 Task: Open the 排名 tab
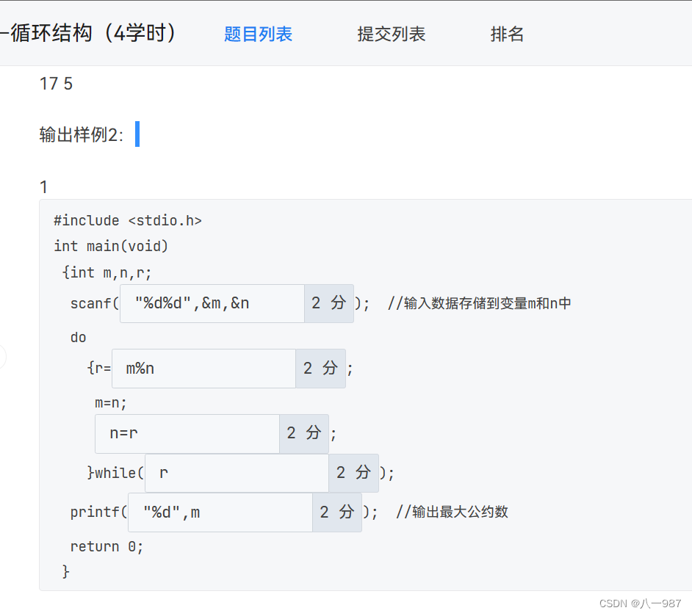pos(507,34)
